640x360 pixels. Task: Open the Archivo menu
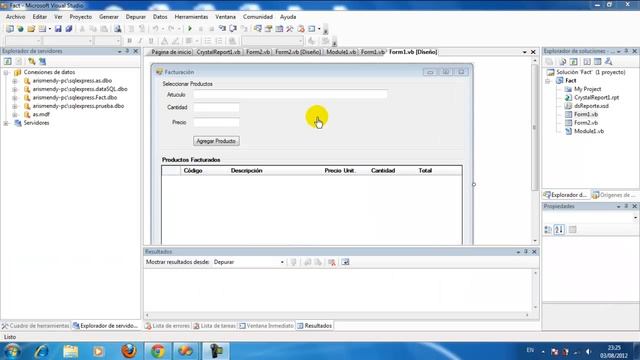point(16,17)
